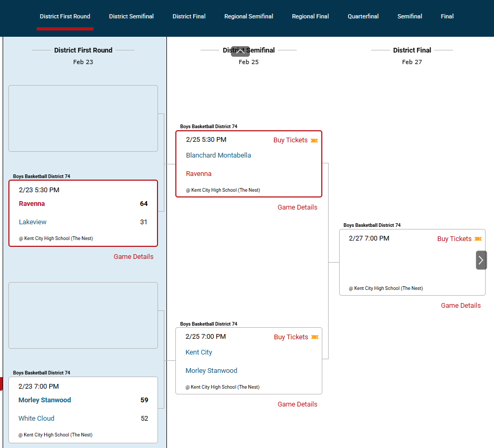This screenshot has width=494, height=448.
Task: Click right arrow to scroll bracket forward
Action: pos(481,260)
